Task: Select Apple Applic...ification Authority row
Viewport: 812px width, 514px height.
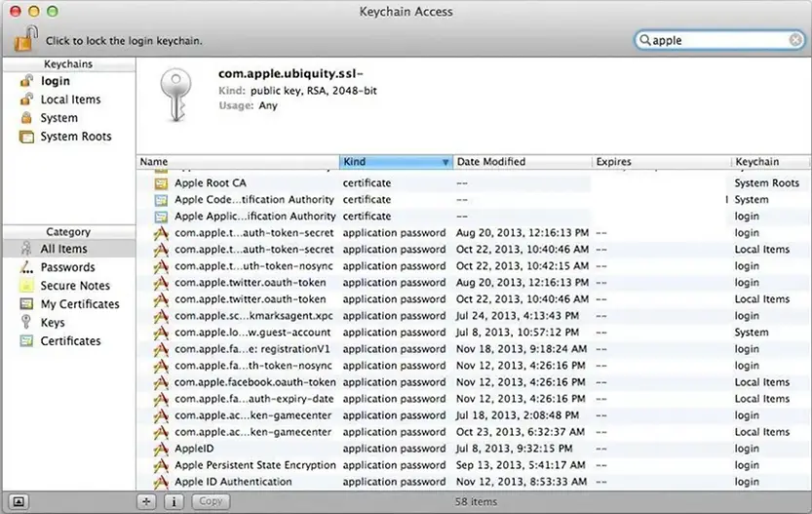Action: tap(474, 217)
